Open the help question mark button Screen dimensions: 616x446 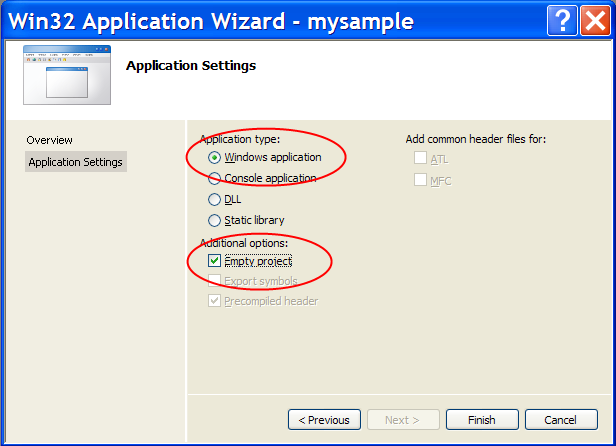562,20
